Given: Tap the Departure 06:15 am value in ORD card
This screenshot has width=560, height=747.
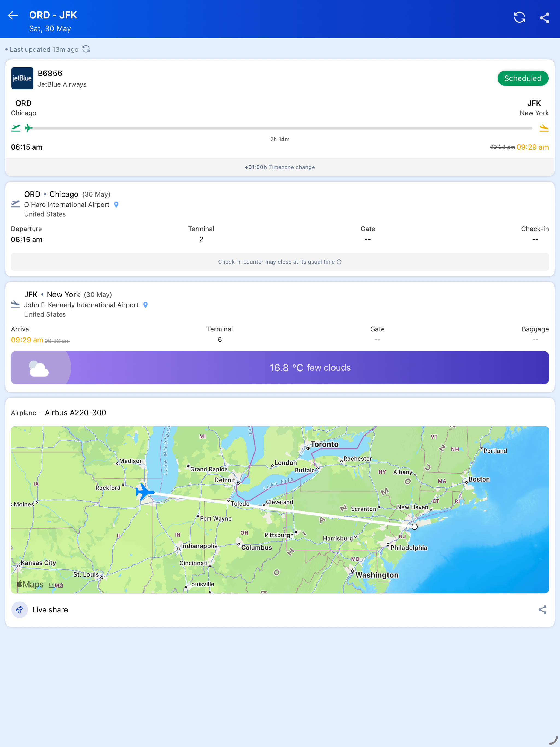Looking at the screenshot, I should [27, 240].
